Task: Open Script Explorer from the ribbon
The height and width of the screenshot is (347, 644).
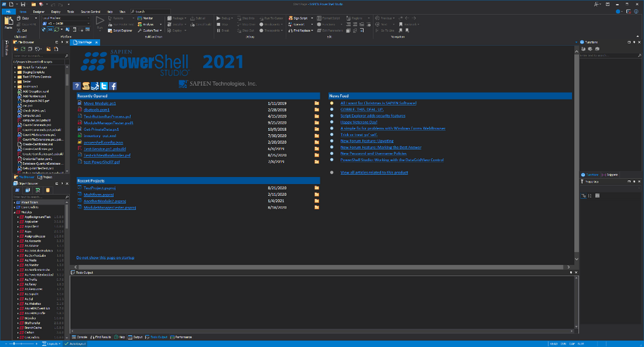Action: click(120, 30)
